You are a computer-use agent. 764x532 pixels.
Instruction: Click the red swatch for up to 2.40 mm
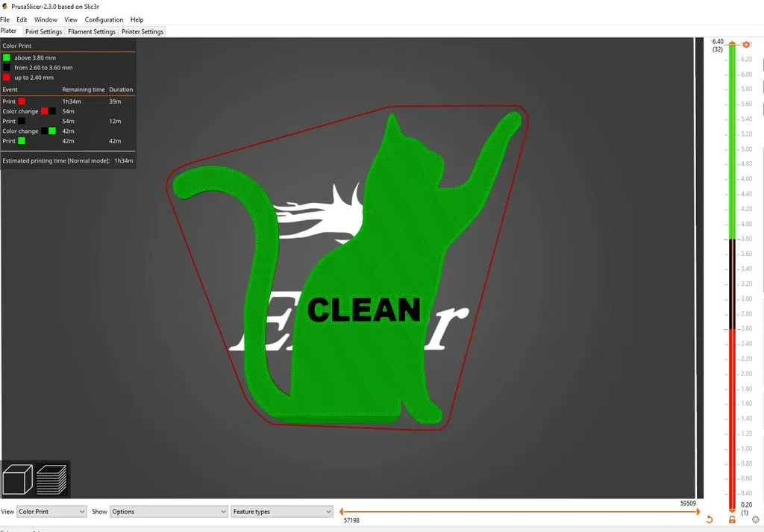coord(6,78)
